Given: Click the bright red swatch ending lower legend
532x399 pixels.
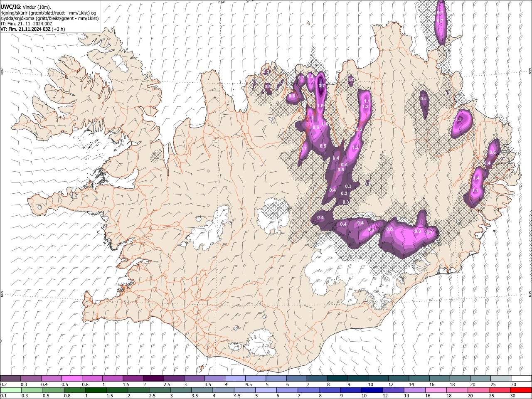Looking at the screenshot, I should click(x=521, y=390).
